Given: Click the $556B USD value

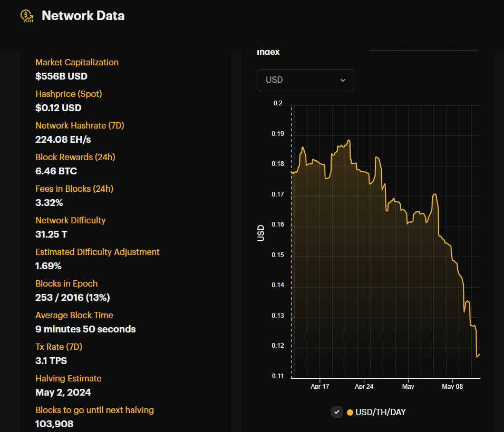Looking at the screenshot, I should tap(61, 76).
